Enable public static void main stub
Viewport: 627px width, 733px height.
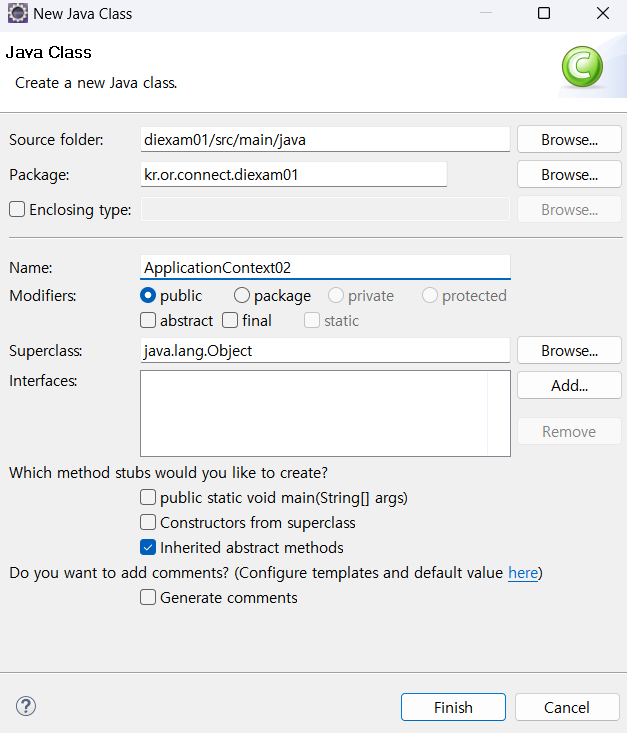coord(148,497)
